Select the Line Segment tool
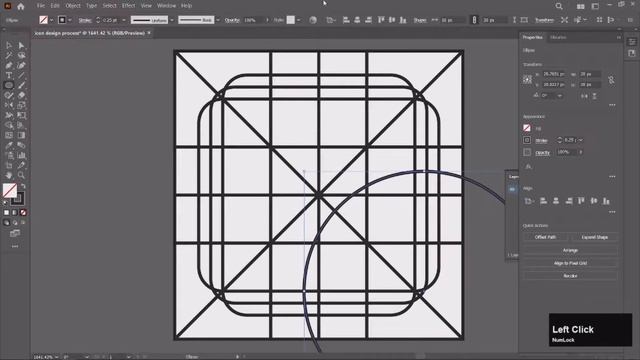Viewport: 640px width, 360px height. 21,76
